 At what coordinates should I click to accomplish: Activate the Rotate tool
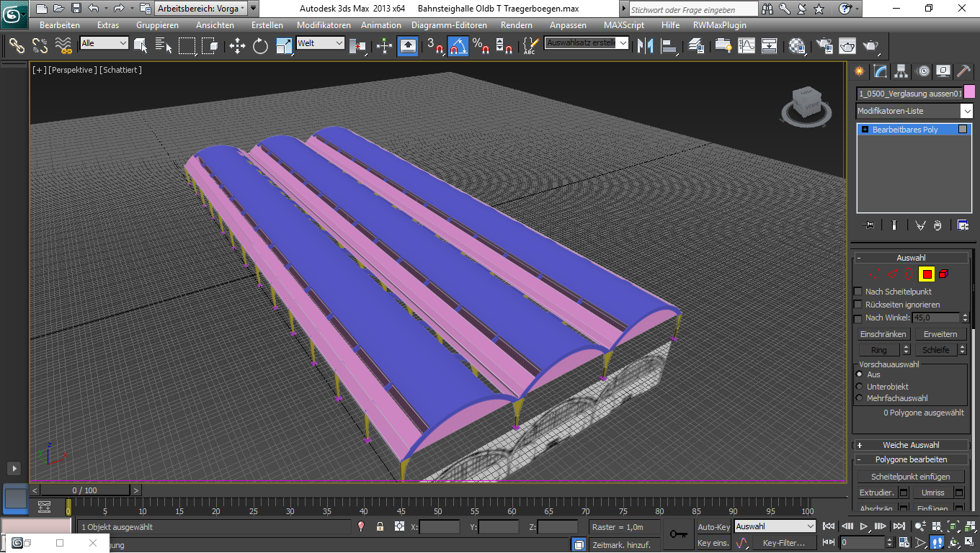260,46
